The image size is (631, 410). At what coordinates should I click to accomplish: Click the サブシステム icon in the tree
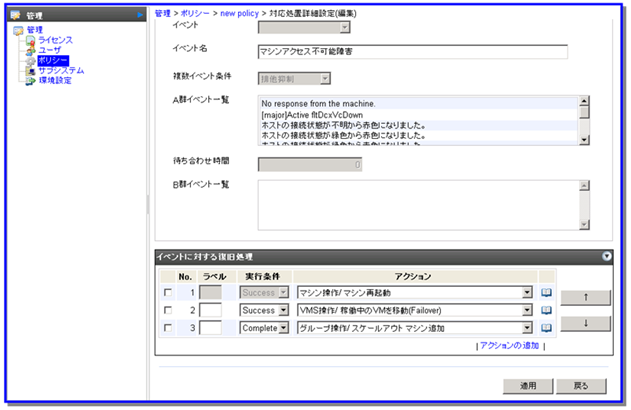point(30,71)
